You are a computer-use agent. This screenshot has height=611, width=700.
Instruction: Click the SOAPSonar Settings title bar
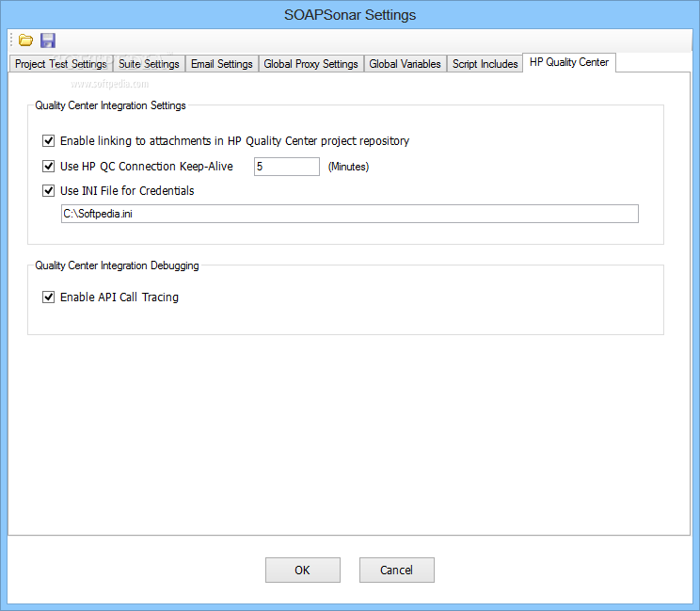[350, 15]
